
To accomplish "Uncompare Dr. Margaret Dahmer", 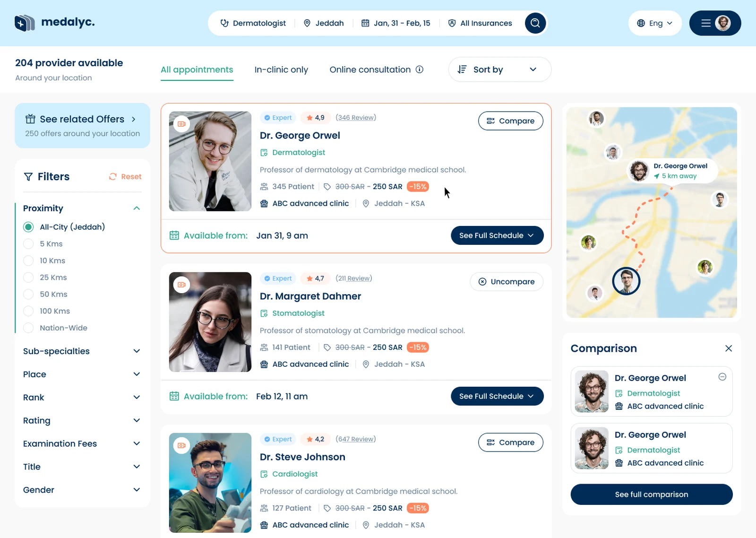I will [x=507, y=282].
